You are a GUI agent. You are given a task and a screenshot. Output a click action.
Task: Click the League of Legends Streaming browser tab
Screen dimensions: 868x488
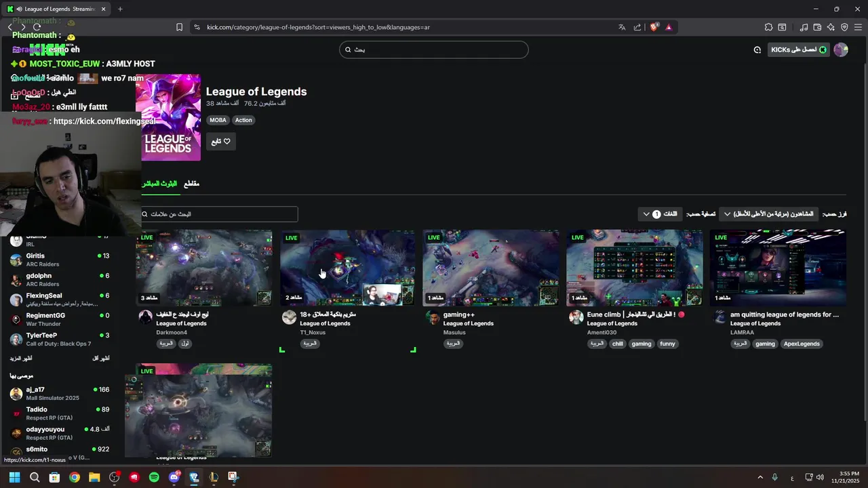57,9
